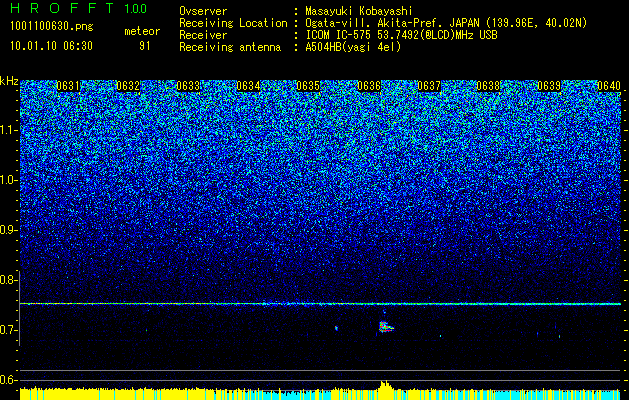Image resolution: width=629 pixels, height=400 pixels.
Task: Click the Receiving antenna label
Action: coord(230,47)
